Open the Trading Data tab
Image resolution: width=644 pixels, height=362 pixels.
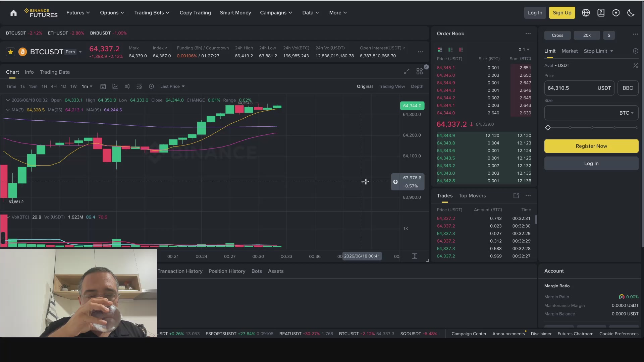[x=55, y=72]
